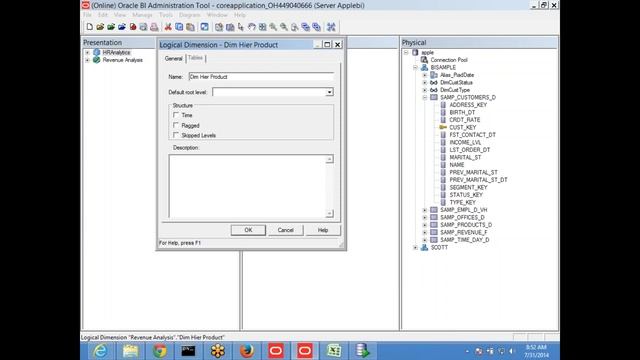Click the Description scrollbar down arrow
Image resolution: width=640 pixels, height=360 pixels.
pos(329,213)
